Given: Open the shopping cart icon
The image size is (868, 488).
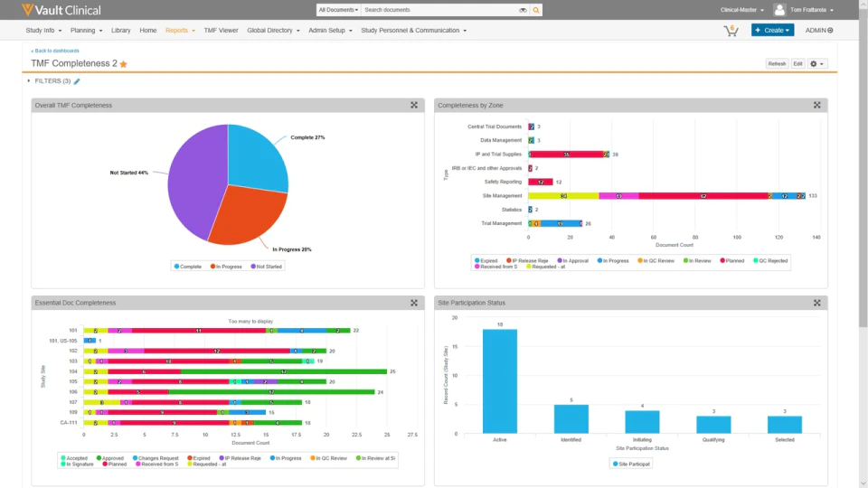Looking at the screenshot, I should coord(731,31).
